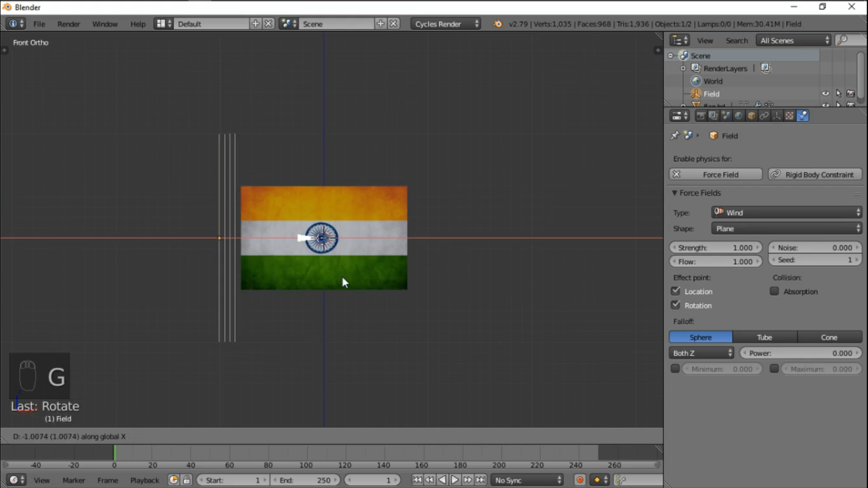Screen dimensions: 868x488
Task: Disable the Location effect point checkbox
Action: (675, 291)
